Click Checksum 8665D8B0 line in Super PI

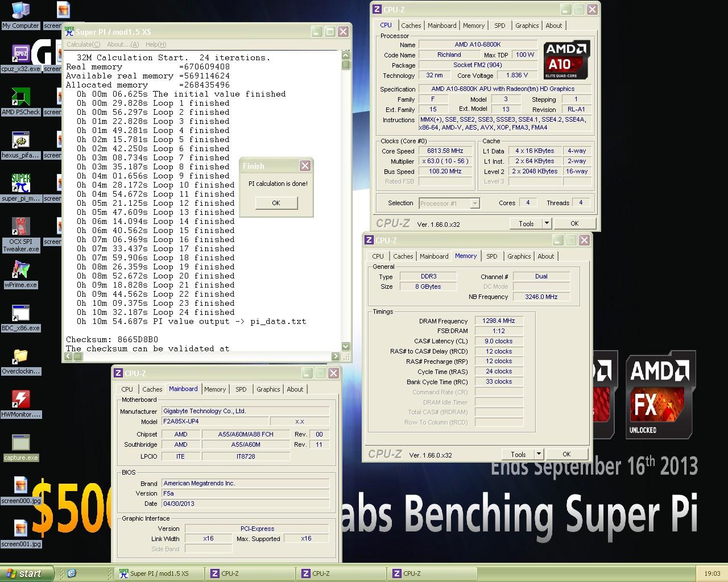(112, 339)
